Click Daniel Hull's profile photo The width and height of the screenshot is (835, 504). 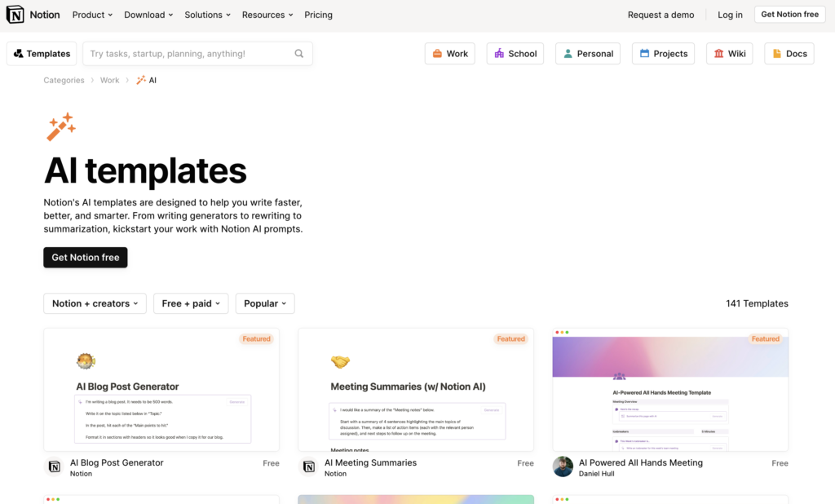[563, 466]
